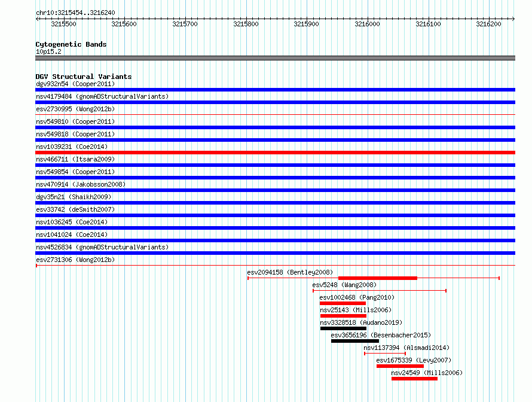Click the blue bar under nsv4179484
The width and height of the screenshot is (532, 402).
tap(275, 102)
